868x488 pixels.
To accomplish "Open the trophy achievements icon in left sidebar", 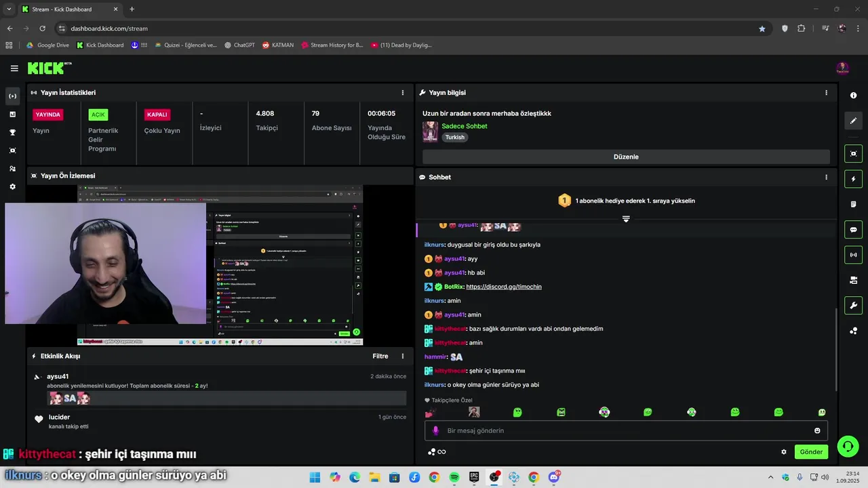I will click(12, 133).
